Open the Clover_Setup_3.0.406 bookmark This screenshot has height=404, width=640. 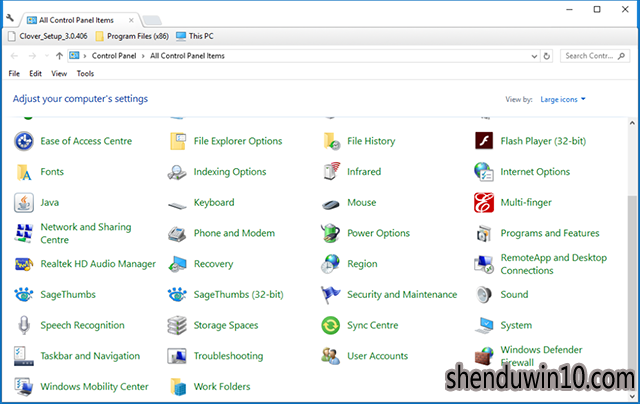coord(48,36)
